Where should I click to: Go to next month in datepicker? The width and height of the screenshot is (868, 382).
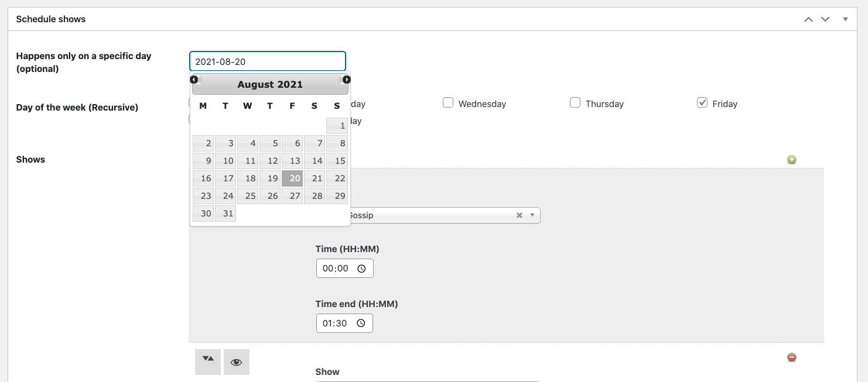tap(347, 80)
